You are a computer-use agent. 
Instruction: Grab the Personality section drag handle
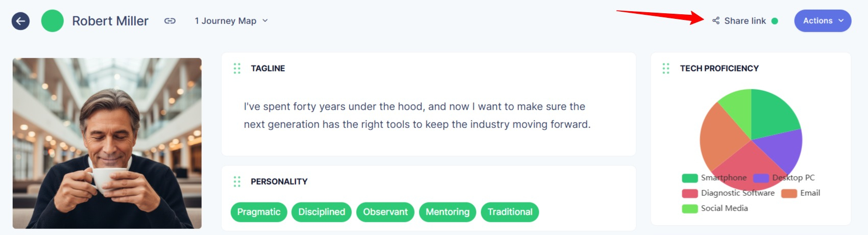point(237,181)
